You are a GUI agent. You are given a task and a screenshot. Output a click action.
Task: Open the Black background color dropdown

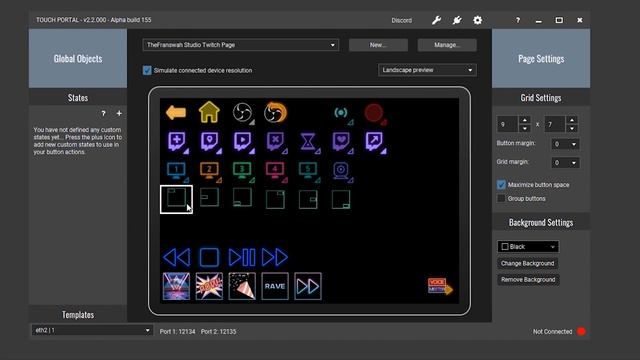(528, 247)
